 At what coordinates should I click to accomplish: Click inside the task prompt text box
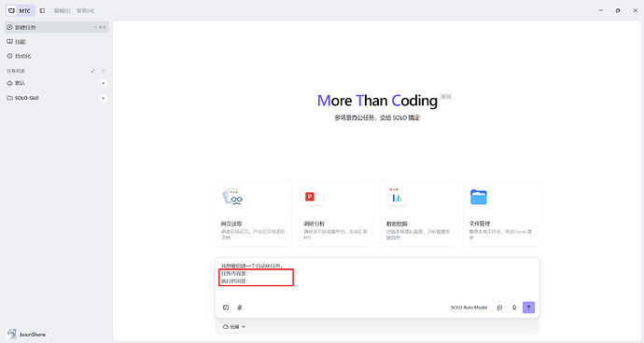pos(377,279)
